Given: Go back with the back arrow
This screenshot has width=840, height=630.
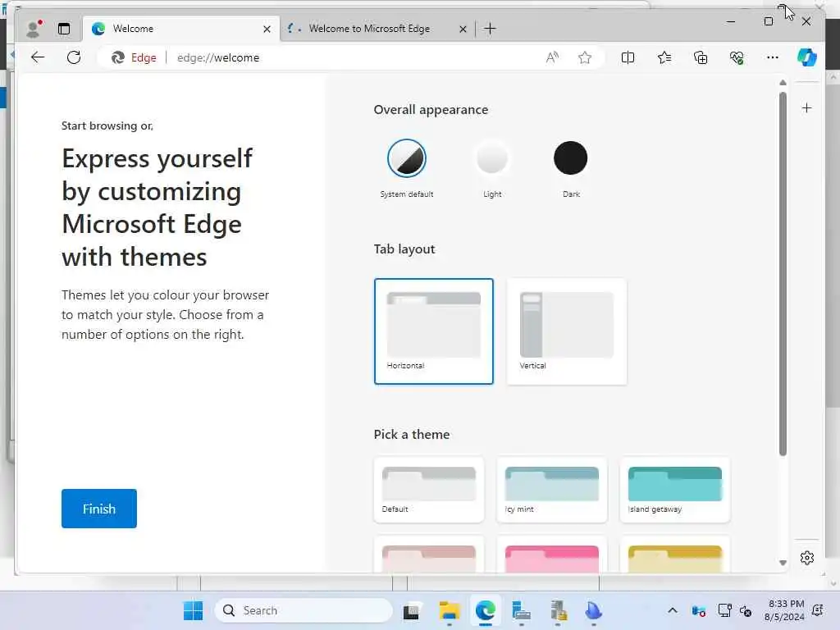Looking at the screenshot, I should (x=38, y=57).
